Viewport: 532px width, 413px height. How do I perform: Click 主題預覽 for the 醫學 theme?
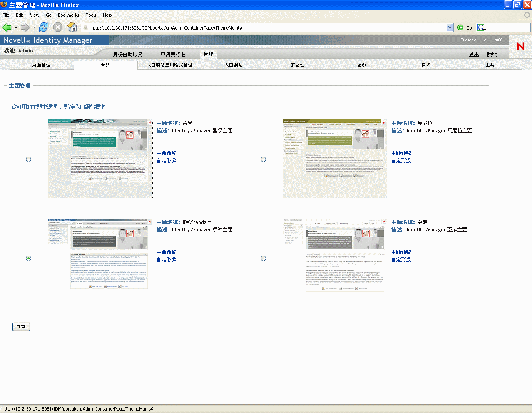(166, 153)
